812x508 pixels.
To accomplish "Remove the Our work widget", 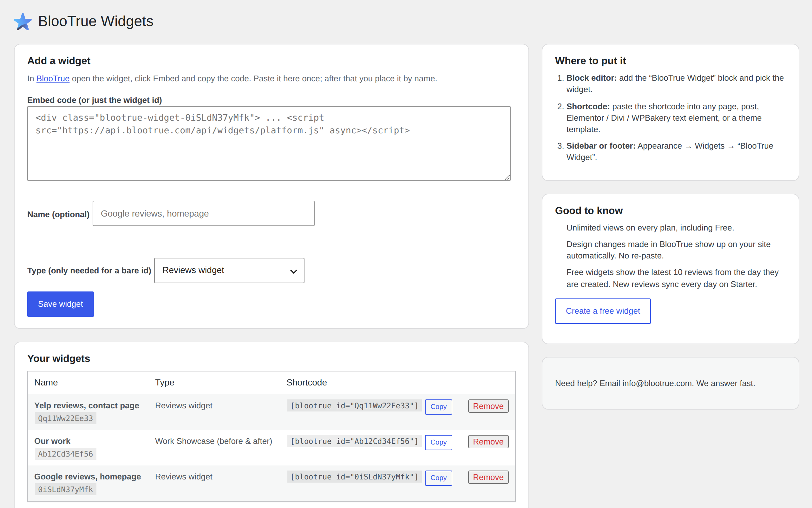I will pos(488,442).
